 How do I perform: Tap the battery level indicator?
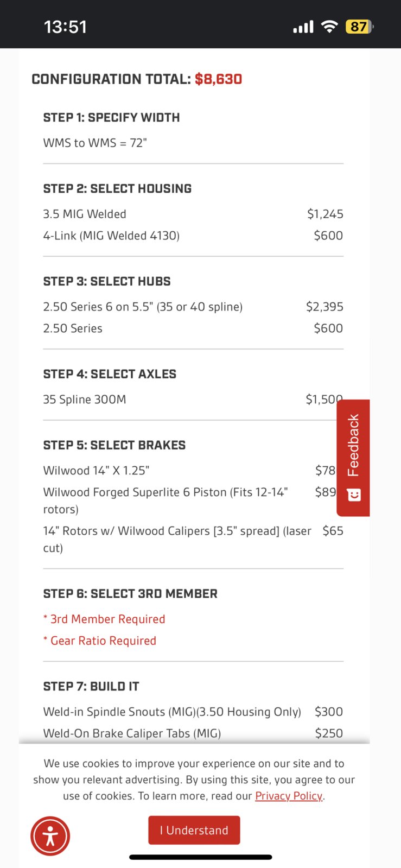pyautogui.click(x=359, y=27)
